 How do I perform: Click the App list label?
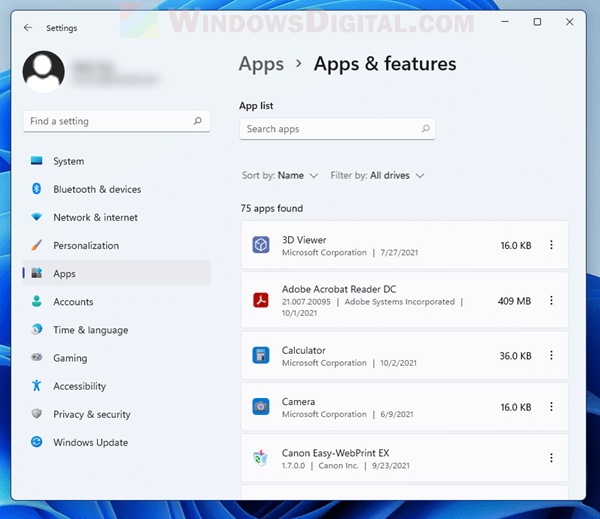(x=256, y=106)
